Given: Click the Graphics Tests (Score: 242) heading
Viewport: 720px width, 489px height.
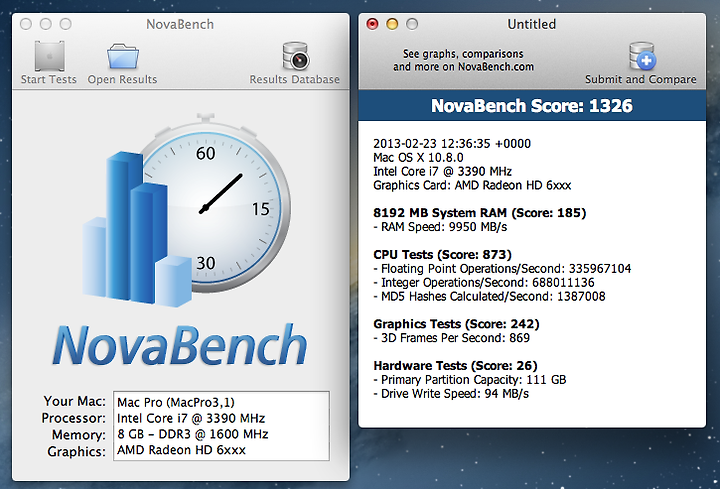Looking at the screenshot, I should (456, 324).
